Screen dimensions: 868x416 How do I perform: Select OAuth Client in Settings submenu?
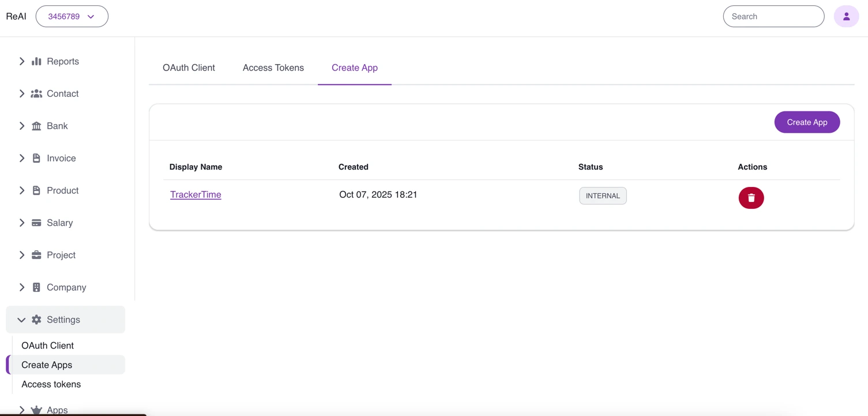point(47,346)
